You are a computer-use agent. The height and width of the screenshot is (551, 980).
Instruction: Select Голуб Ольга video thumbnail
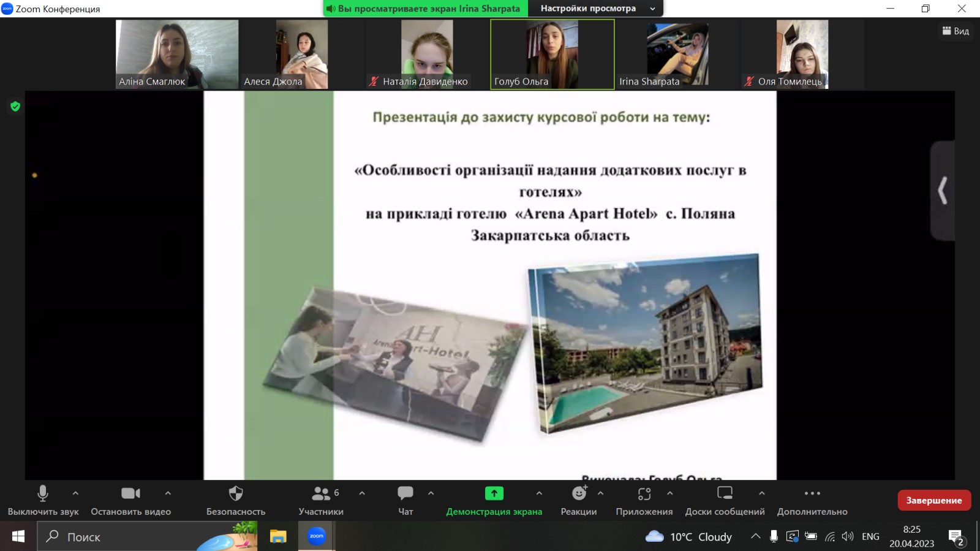click(x=552, y=55)
